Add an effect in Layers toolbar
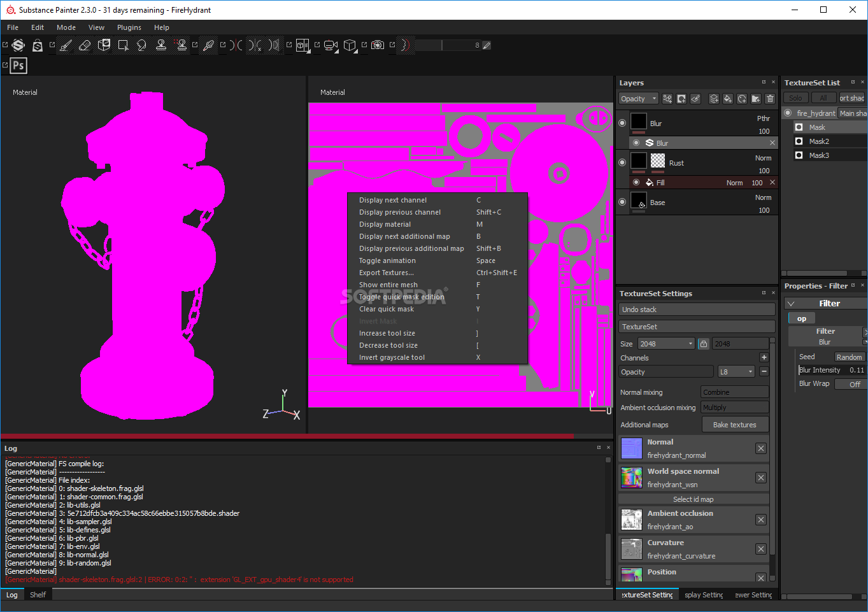 (x=667, y=99)
